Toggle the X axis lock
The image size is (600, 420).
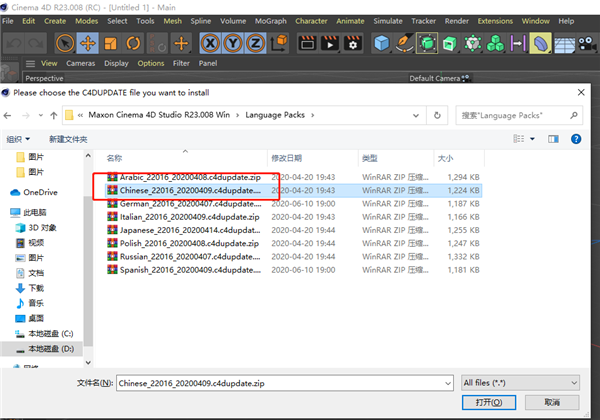tap(212, 43)
